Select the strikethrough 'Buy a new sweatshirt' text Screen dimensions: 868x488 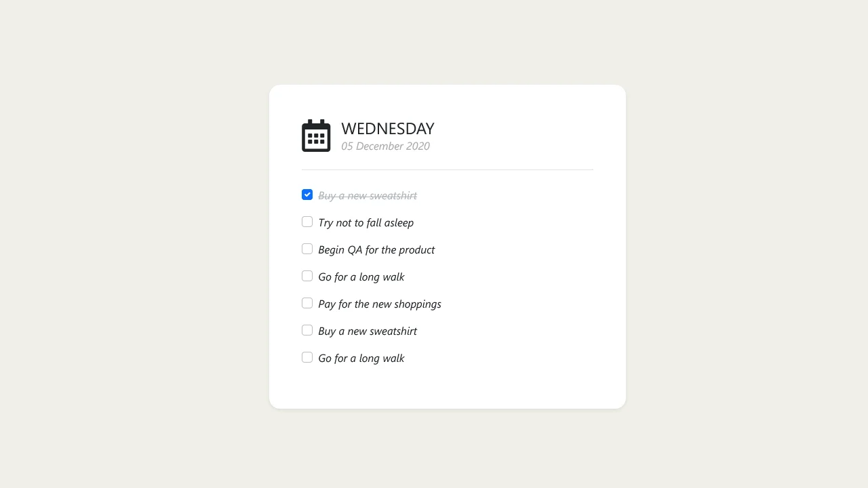click(x=368, y=195)
